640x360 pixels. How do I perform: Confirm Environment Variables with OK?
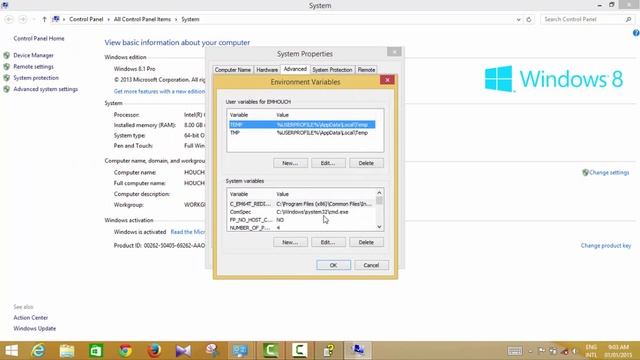tap(333, 265)
